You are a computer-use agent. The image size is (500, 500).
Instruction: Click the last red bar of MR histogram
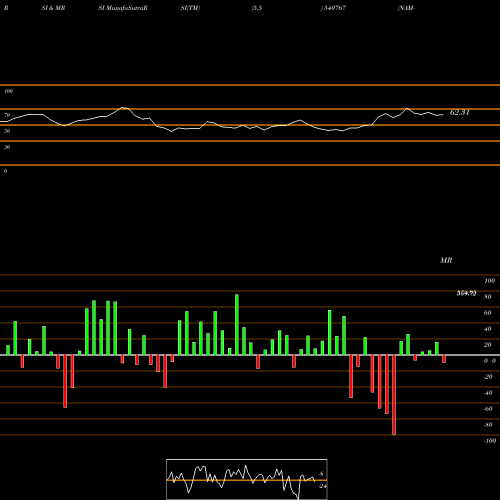tap(444, 359)
